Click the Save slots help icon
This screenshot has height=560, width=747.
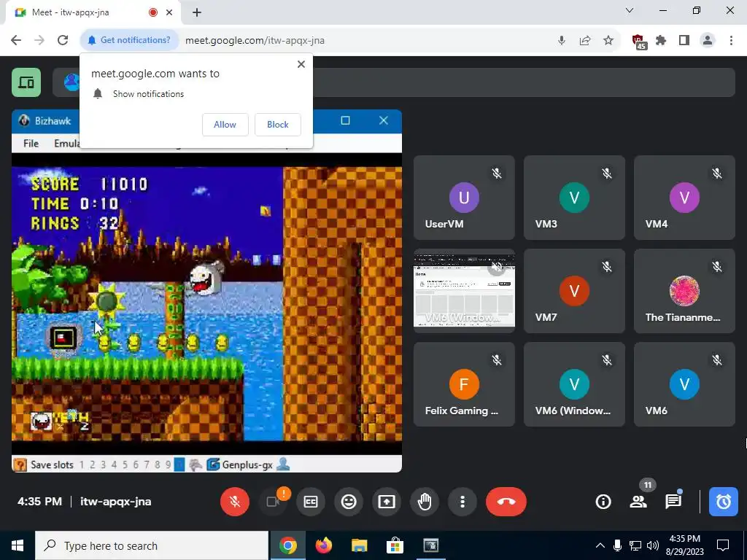coord(20,464)
